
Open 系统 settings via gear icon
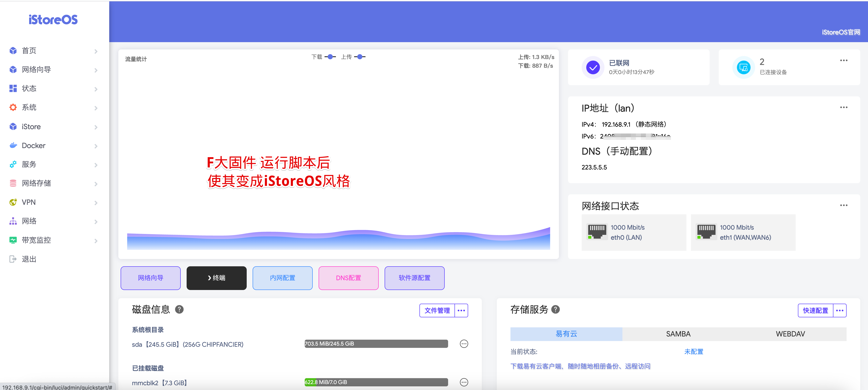tap(13, 107)
